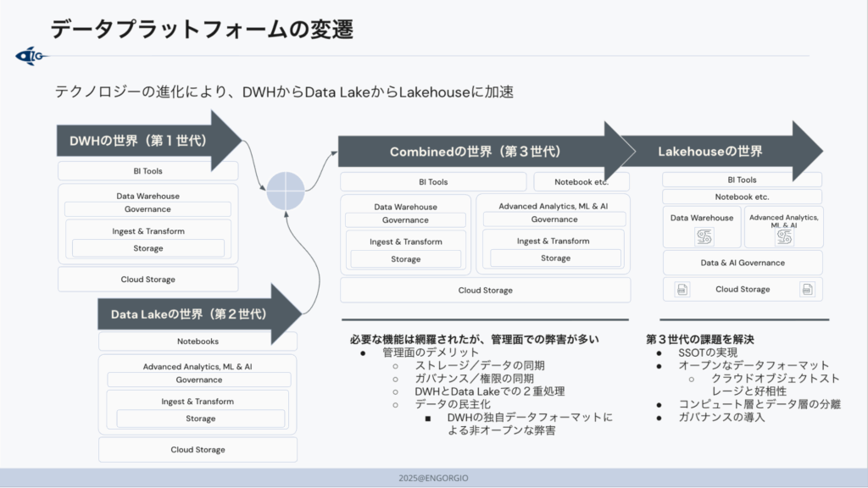Select the Data & AI Governance box
868x488 pixels.
point(743,263)
